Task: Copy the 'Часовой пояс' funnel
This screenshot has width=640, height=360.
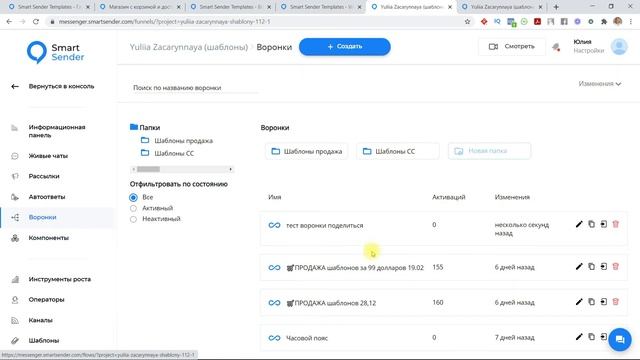Action: pos(591,337)
